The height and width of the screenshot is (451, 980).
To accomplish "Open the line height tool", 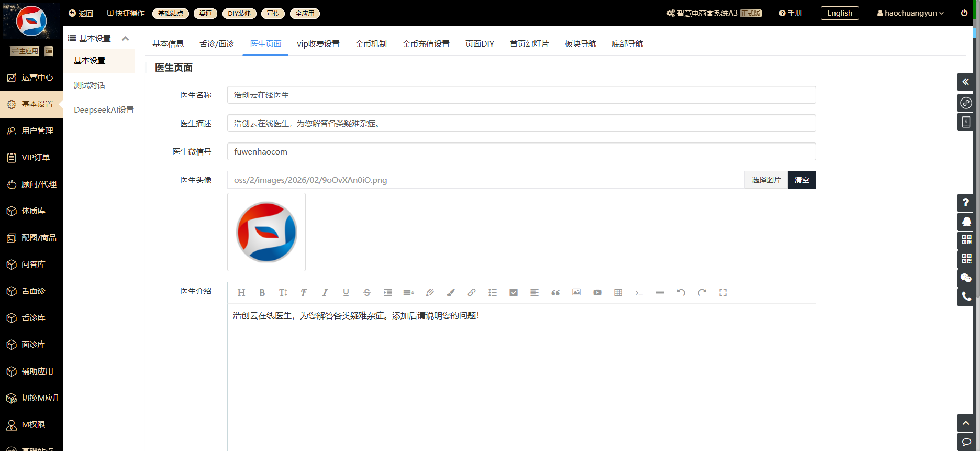I will coord(409,293).
